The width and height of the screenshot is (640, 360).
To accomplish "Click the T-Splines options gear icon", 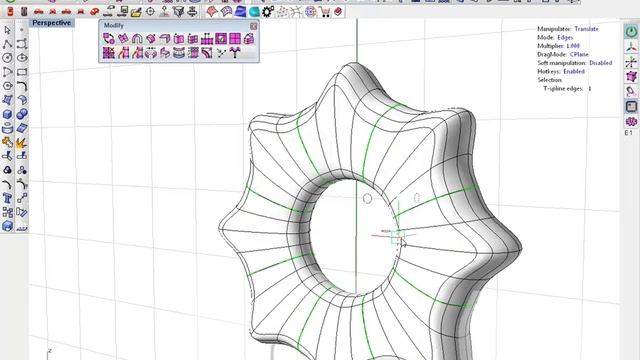I will [268, 11].
